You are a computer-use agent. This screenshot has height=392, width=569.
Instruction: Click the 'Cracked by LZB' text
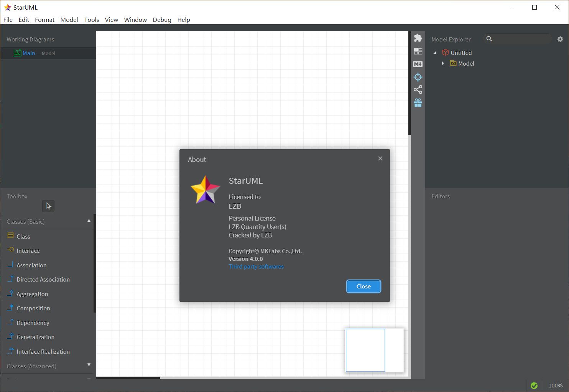tap(250, 235)
